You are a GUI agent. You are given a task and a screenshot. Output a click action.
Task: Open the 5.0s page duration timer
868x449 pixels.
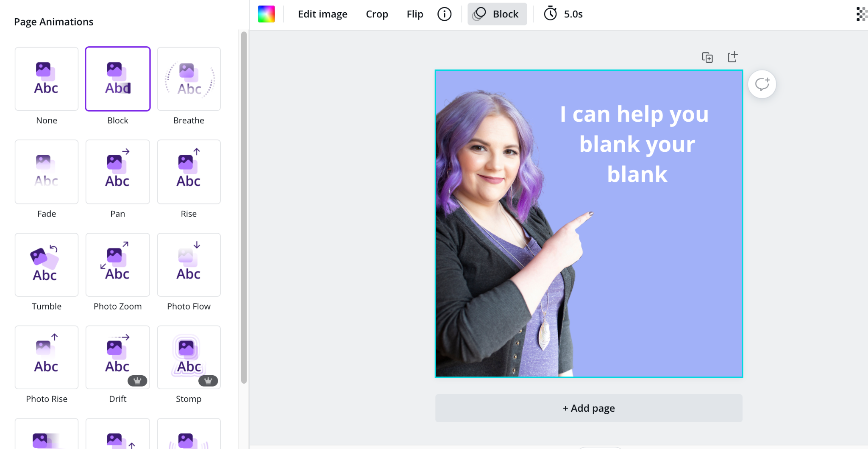[563, 14]
